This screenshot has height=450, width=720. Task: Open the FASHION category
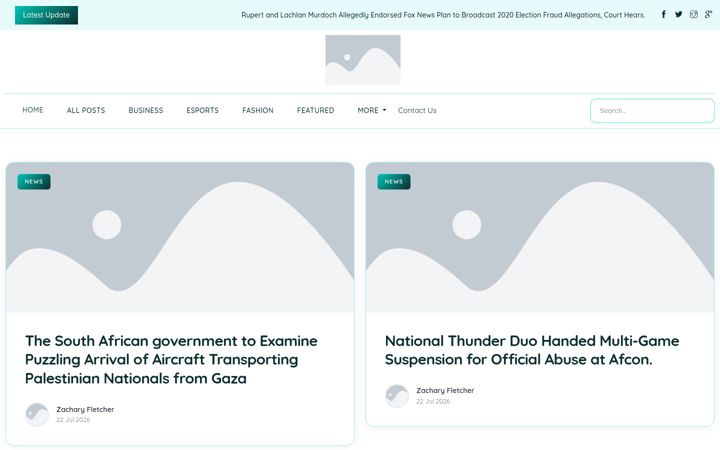[258, 110]
